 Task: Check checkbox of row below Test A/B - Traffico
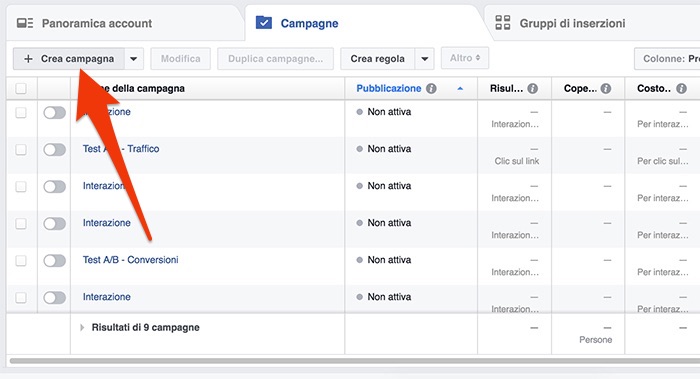[21, 187]
